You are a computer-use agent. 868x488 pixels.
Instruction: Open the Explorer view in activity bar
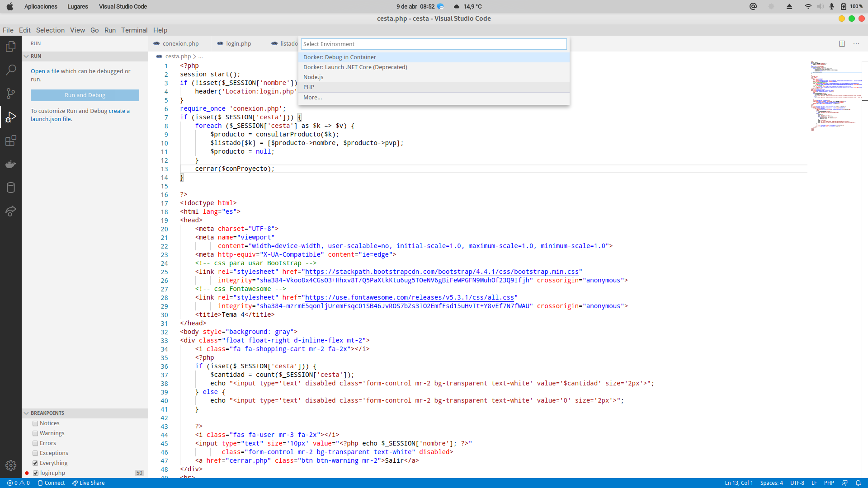click(11, 47)
